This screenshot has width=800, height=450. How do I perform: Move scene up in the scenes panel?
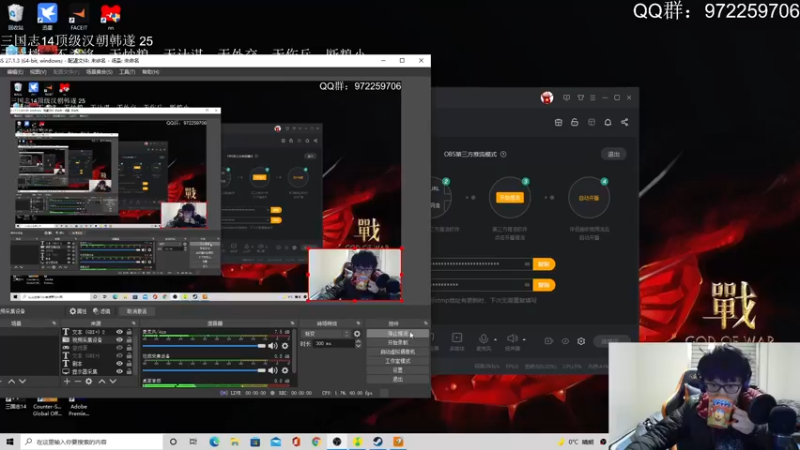[x=11, y=381]
